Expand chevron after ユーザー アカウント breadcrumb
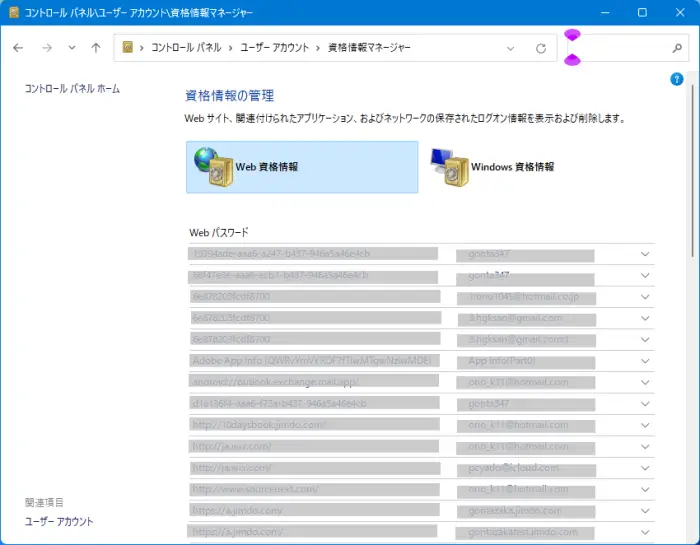The height and width of the screenshot is (545, 700). point(318,48)
